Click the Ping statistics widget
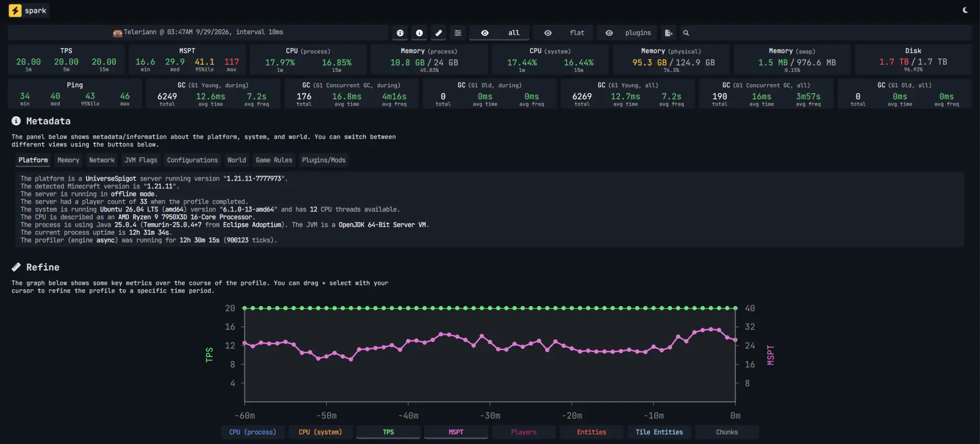 click(x=75, y=93)
